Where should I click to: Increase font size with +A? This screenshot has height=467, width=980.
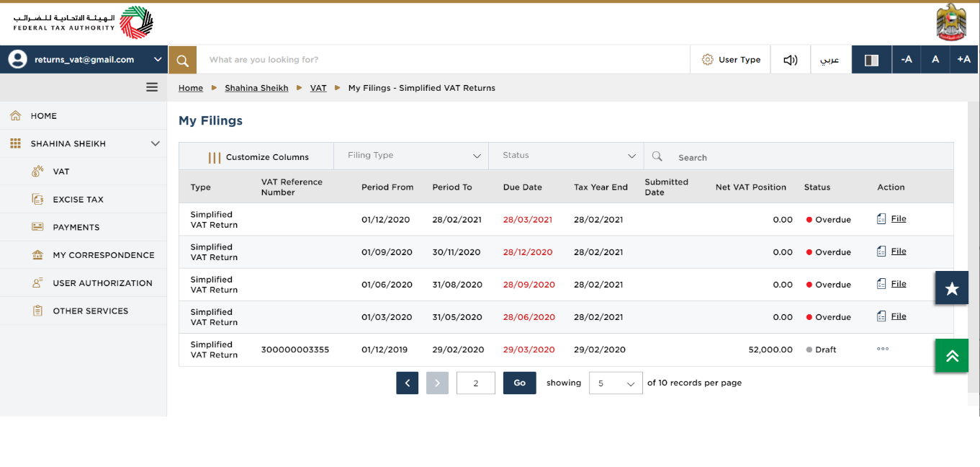964,60
